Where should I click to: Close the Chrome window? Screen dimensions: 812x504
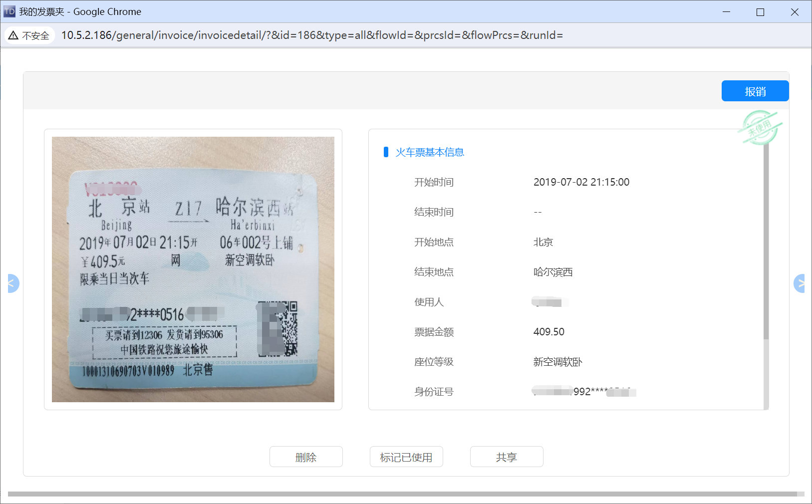(x=795, y=12)
